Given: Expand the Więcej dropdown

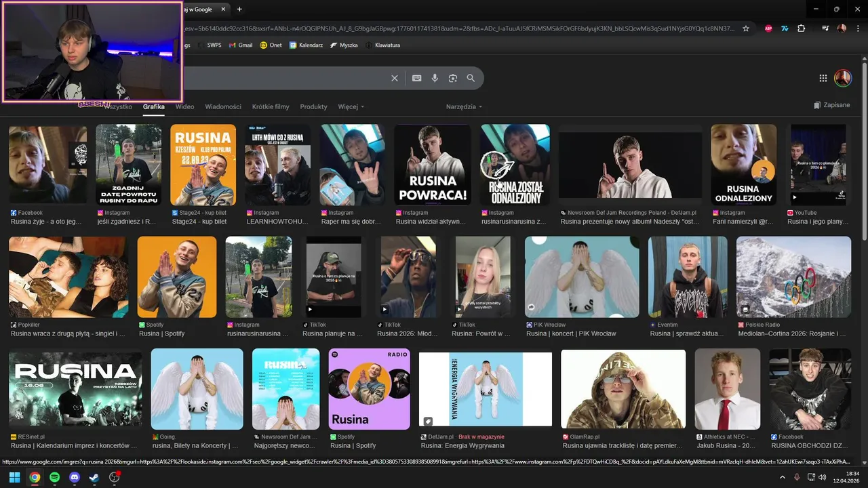Looking at the screenshot, I should click(351, 106).
